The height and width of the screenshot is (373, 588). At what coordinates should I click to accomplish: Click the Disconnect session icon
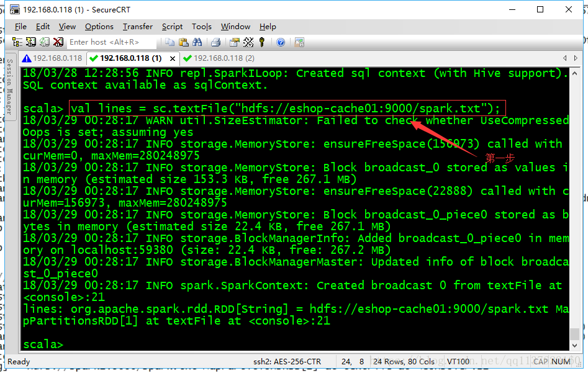[58, 42]
